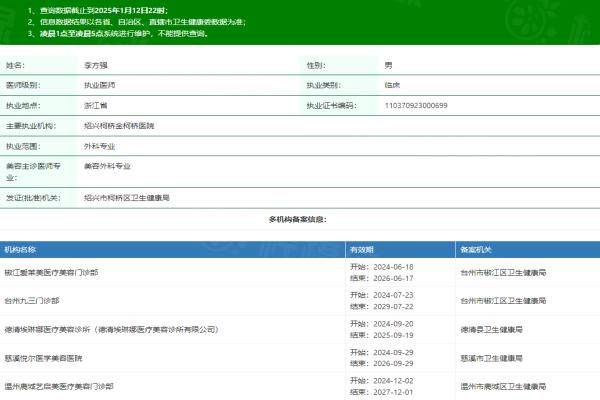Screen dimensions: 600x400
Task: Select the 美容主诊医师专业 label
Action: pos(33,172)
